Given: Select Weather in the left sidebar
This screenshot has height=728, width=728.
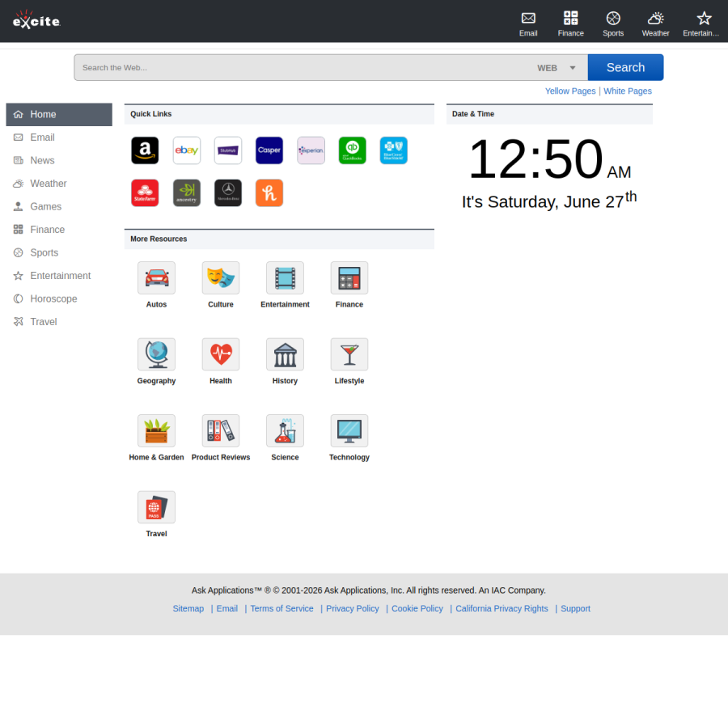Looking at the screenshot, I should [x=59, y=184].
